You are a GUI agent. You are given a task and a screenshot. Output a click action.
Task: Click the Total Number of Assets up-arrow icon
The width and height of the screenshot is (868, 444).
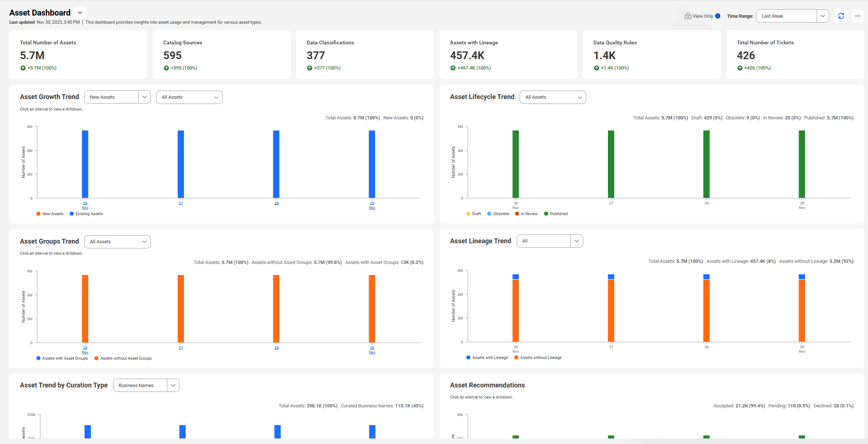click(23, 68)
